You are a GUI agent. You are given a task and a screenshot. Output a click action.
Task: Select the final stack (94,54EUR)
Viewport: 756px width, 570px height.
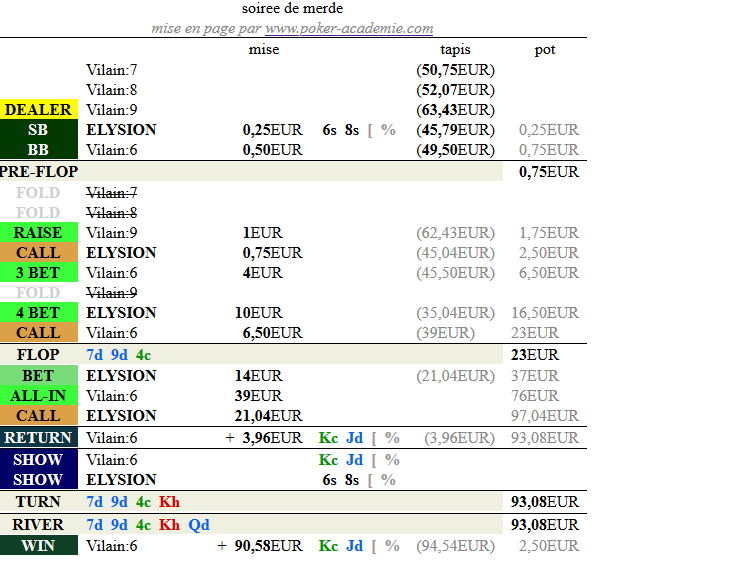pyautogui.click(x=456, y=545)
